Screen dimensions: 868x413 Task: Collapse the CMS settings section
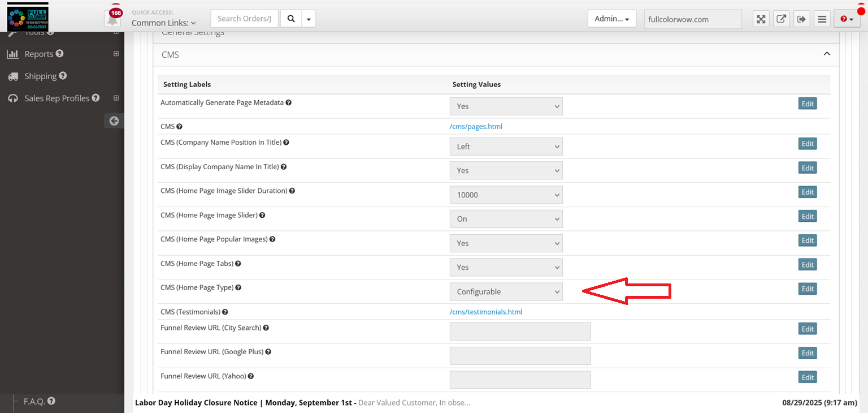click(827, 54)
